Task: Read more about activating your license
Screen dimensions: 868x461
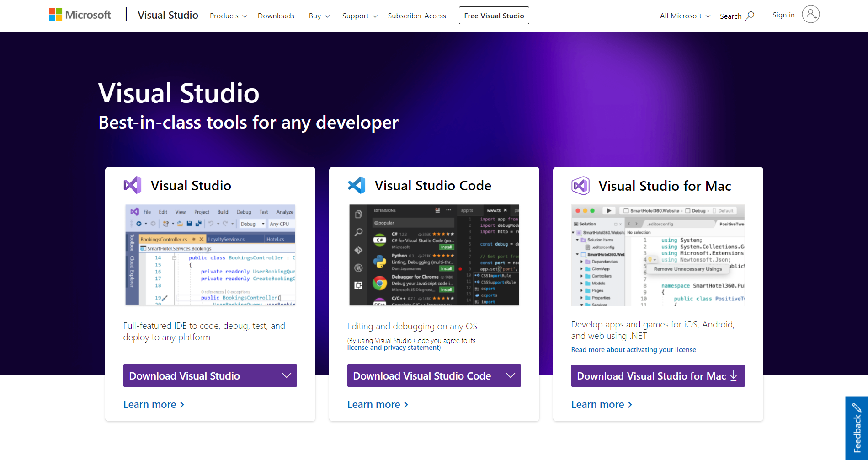Action: pyautogui.click(x=634, y=350)
